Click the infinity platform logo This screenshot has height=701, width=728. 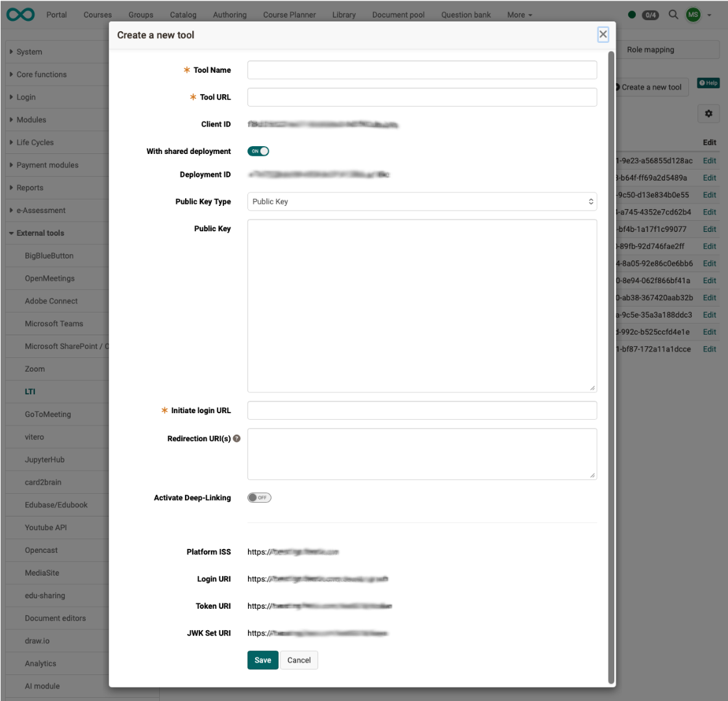coord(20,14)
